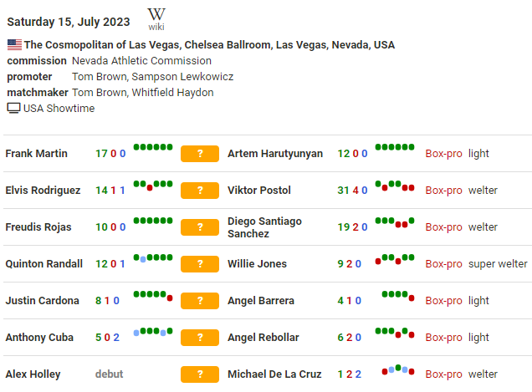Click the result button for Holley vs De La Cruz
The height and width of the screenshot is (392, 532).
click(200, 374)
